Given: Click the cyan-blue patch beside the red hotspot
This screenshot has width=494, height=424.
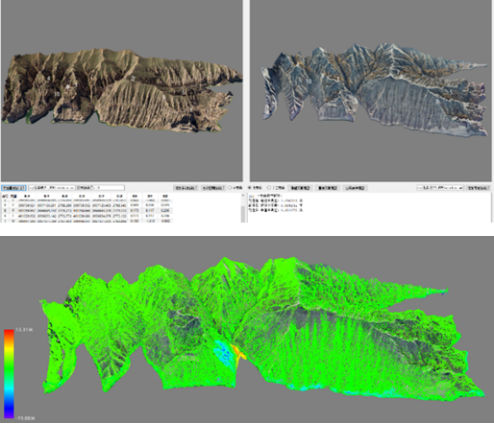Looking at the screenshot, I should pos(223,353).
